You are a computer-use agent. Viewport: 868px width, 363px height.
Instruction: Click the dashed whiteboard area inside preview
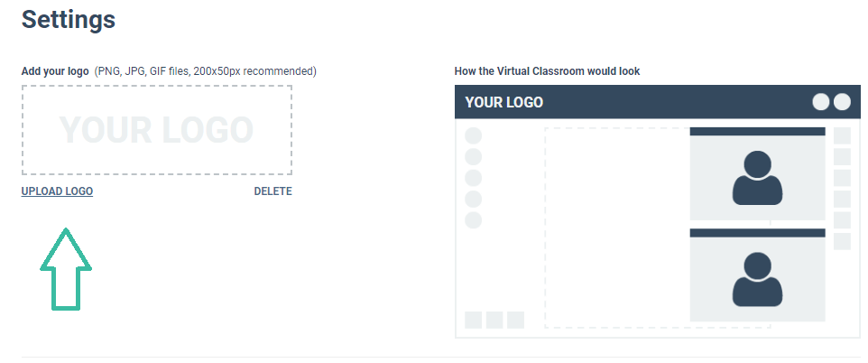616,228
